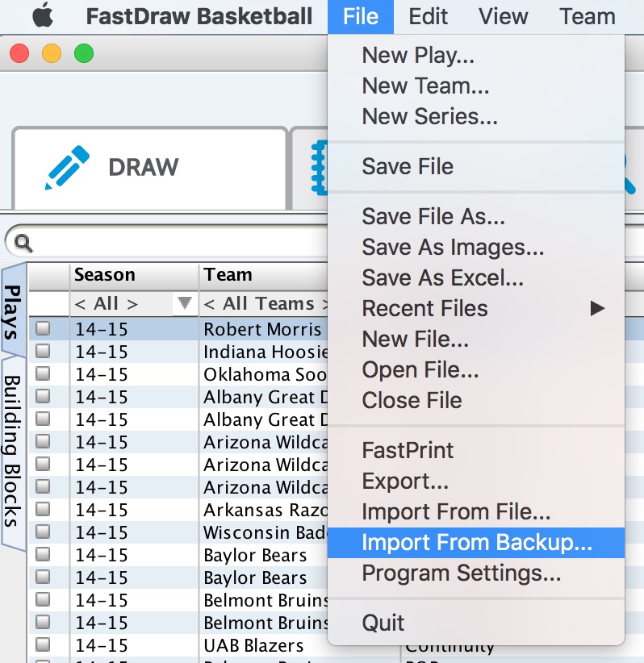
Task: Open the Team menu
Action: (588, 16)
